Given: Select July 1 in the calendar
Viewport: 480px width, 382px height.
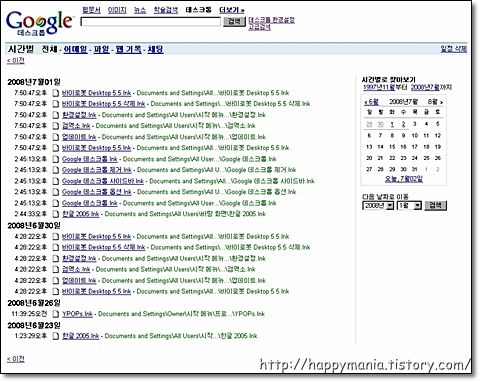Looking at the screenshot, I should (392, 124).
